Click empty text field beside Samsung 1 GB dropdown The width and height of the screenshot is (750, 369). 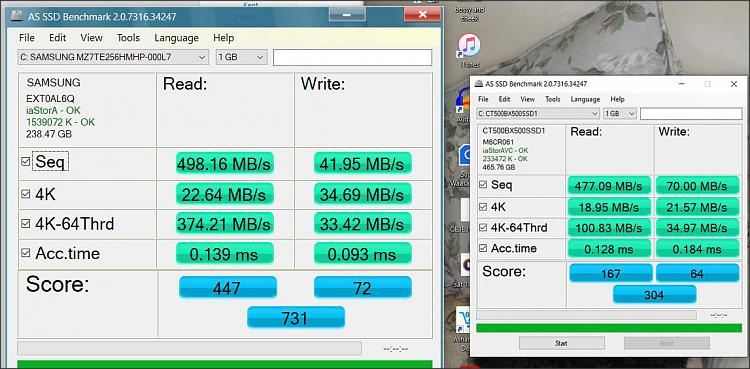(x=353, y=57)
